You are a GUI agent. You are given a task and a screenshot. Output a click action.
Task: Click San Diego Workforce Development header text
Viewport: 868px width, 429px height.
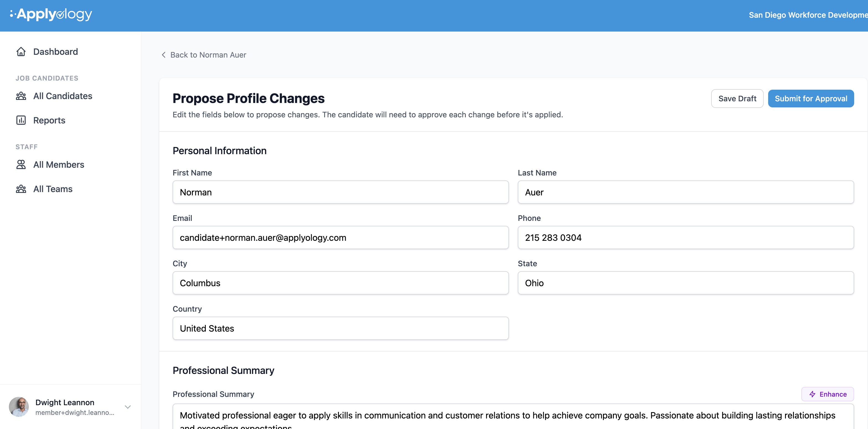click(808, 15)
